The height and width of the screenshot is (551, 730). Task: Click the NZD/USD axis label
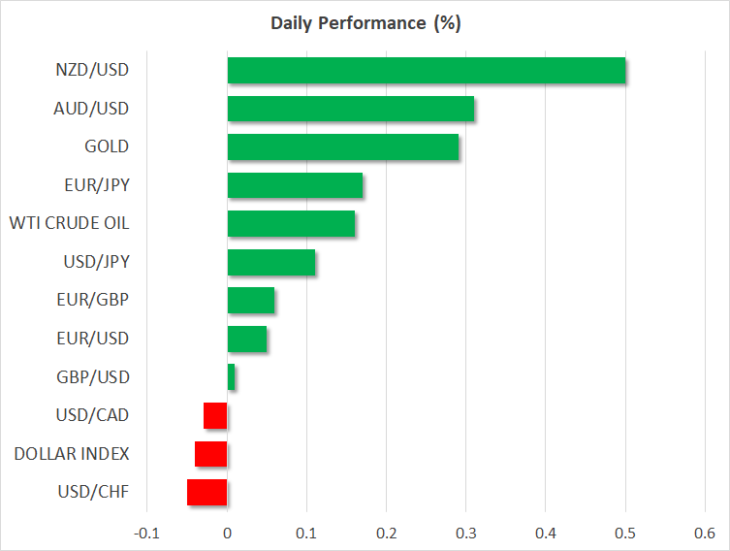(92, 70)
